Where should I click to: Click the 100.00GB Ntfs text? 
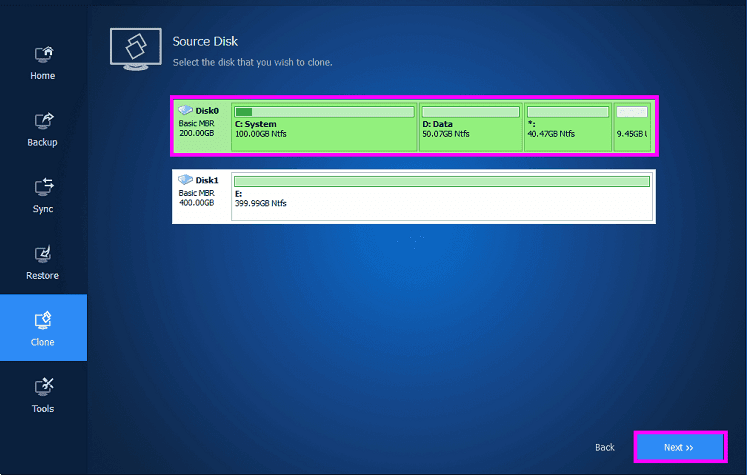pos(261,134)
